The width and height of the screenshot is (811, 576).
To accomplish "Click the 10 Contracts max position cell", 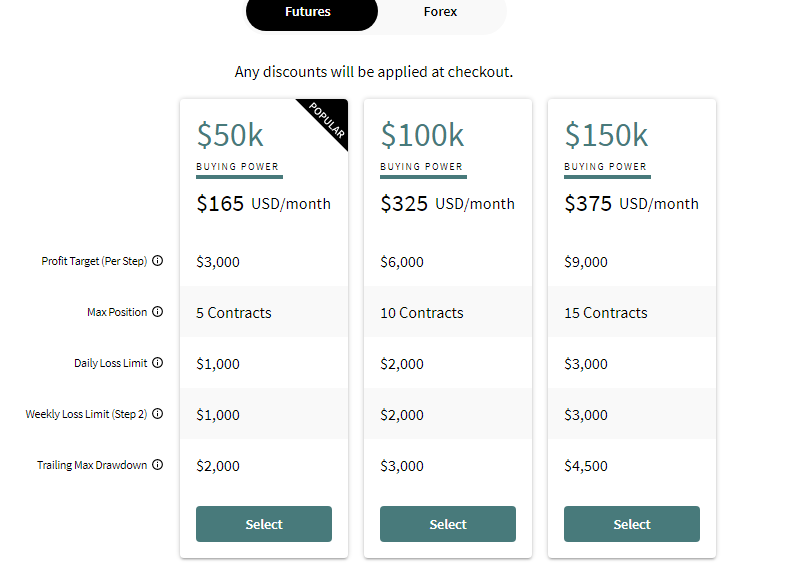I will 422,313.
